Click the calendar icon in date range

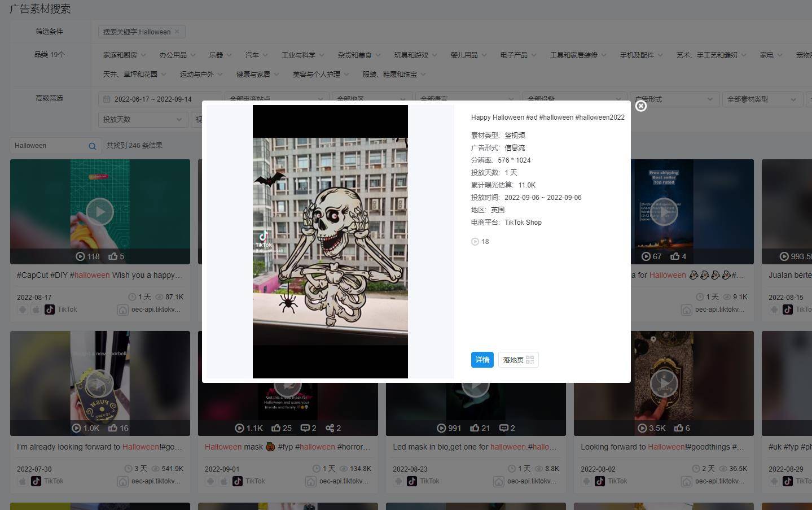point(107,99)
